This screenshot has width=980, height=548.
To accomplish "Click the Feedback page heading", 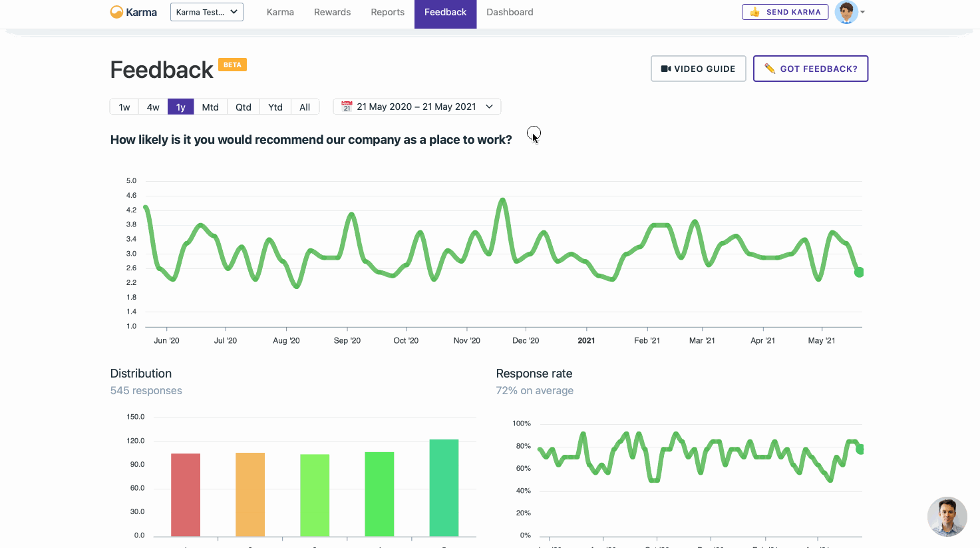I will click(162, 70).
